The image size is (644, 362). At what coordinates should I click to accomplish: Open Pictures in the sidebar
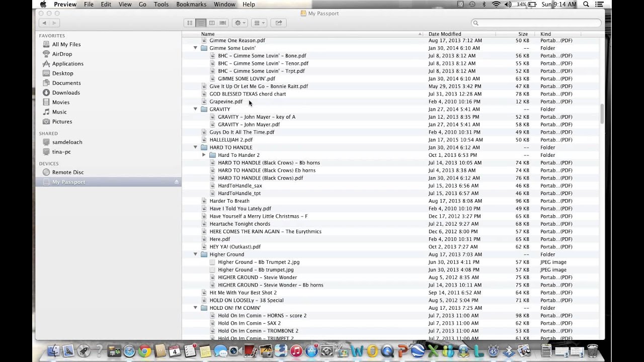click(x=62, y=121)
